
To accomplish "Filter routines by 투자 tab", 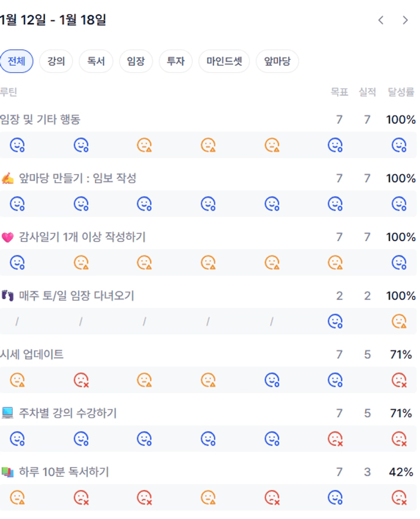I will [x=176, y=61].
